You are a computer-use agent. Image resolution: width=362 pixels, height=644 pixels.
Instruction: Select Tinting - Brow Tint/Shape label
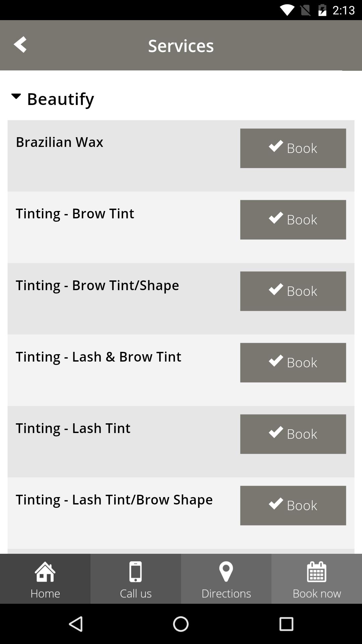tap(97, 285)
